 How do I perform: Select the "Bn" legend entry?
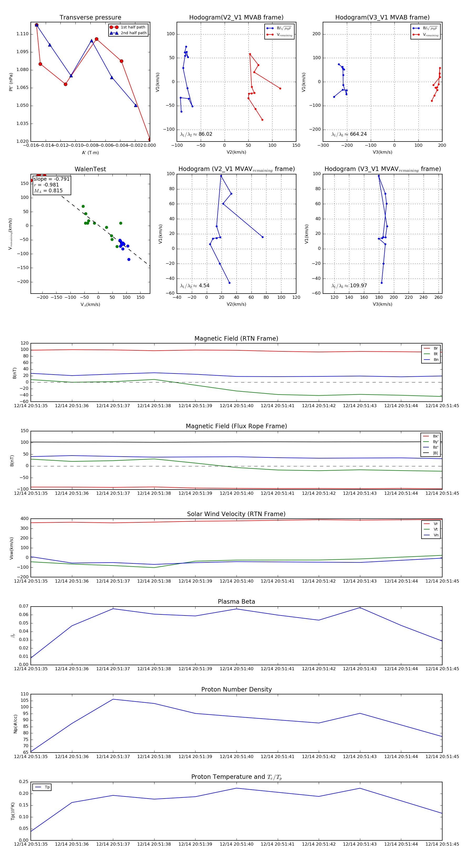[431, 360]
